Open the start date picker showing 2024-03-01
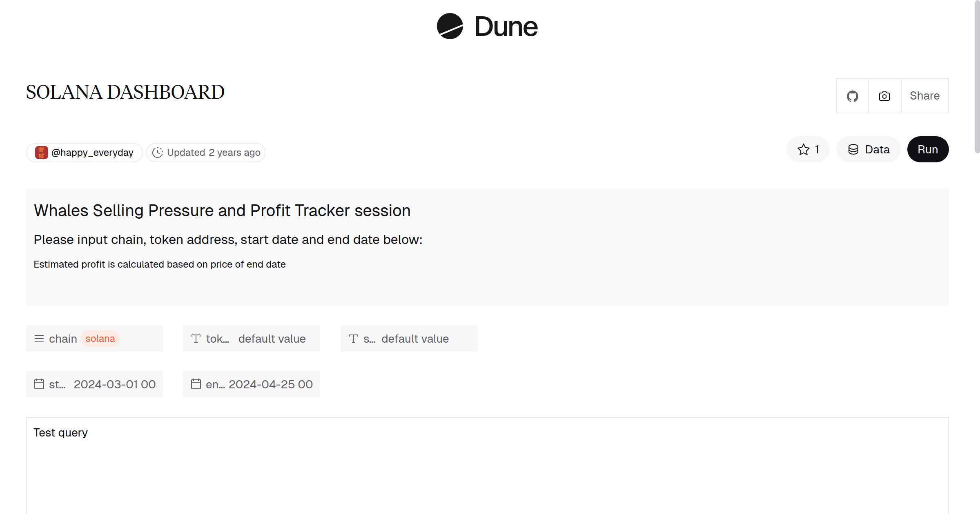The width and height of the screenshot is (980, 514). [114, 384]
